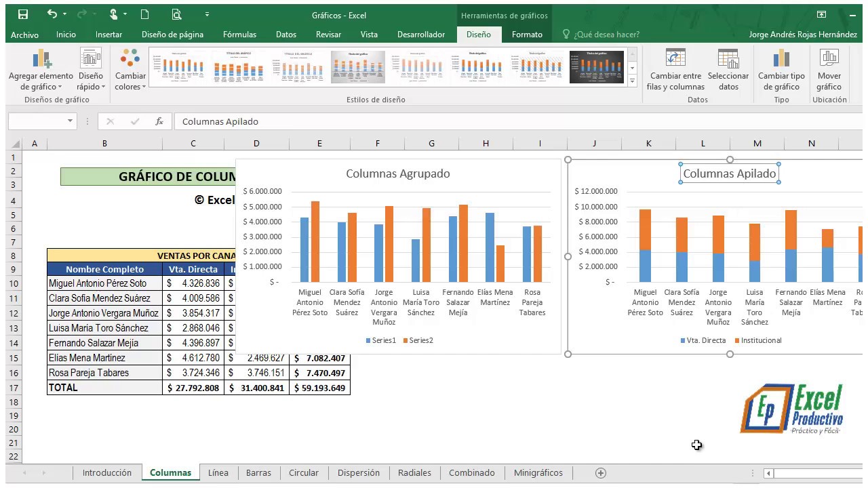The image size is (868, 488).
Task: Switch to the Fórmulas tab
Action: 239,35
